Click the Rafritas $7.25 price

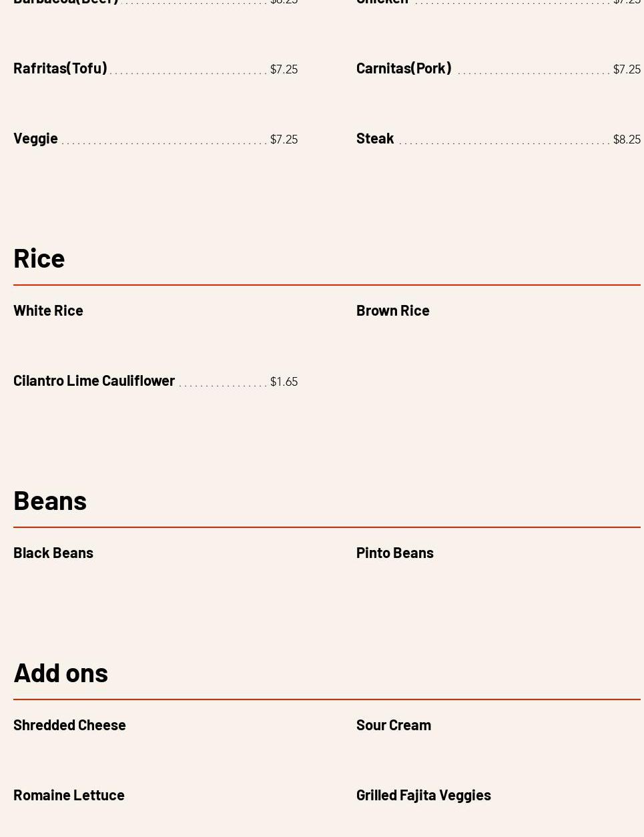pyautogui.click(x=284, y=69)
